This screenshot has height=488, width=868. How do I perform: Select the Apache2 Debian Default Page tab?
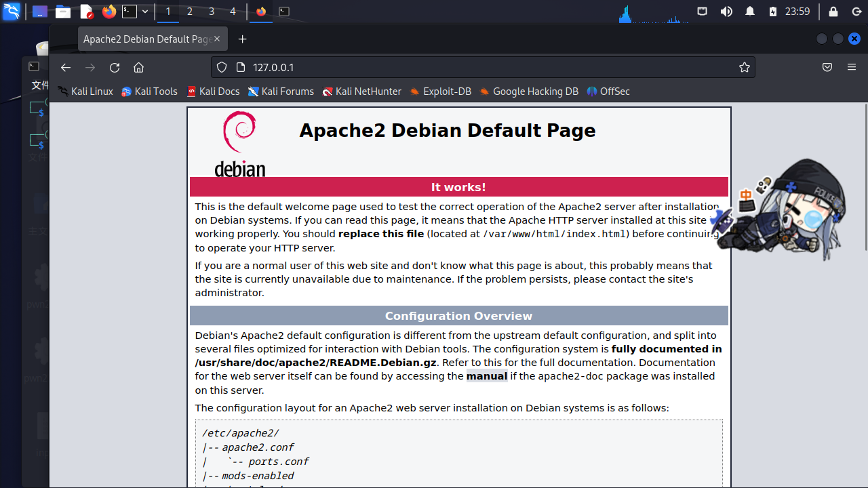pos(146,39)
